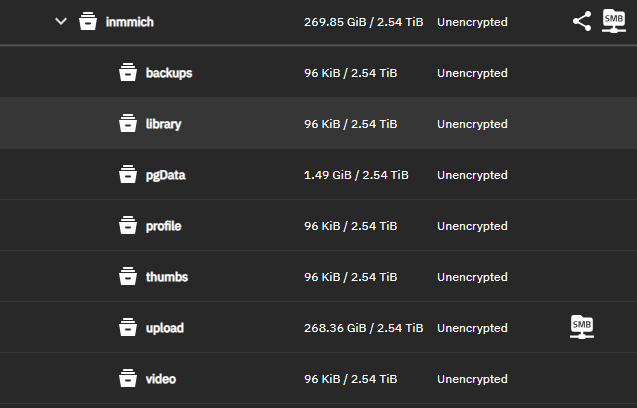
Task: Collapse the inmmich dataset tree
Action: tap(61, 22)
